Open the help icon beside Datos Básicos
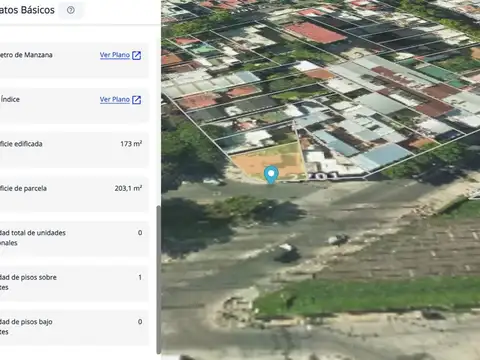 tap(71, 10)
